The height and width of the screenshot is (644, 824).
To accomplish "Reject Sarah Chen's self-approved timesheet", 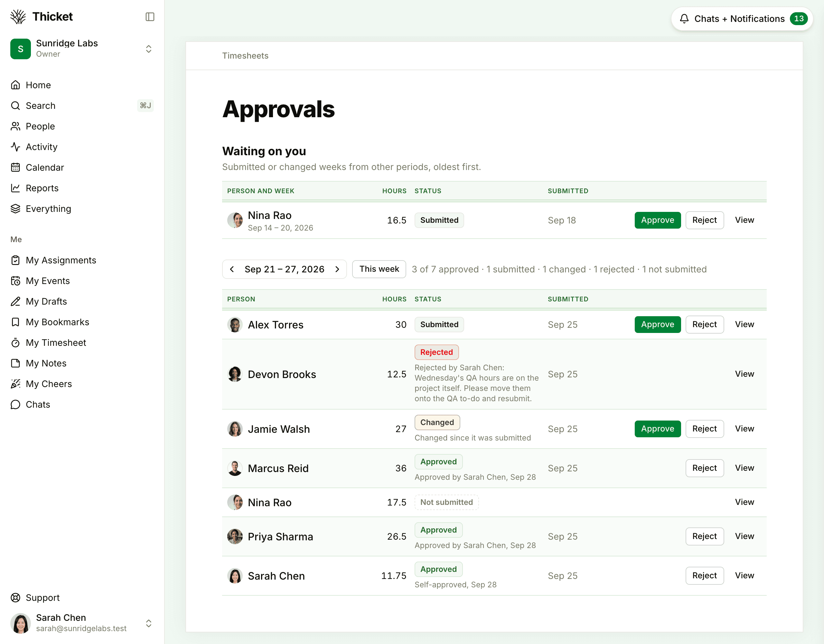I will pyautogui.click(x=704, y=576).
